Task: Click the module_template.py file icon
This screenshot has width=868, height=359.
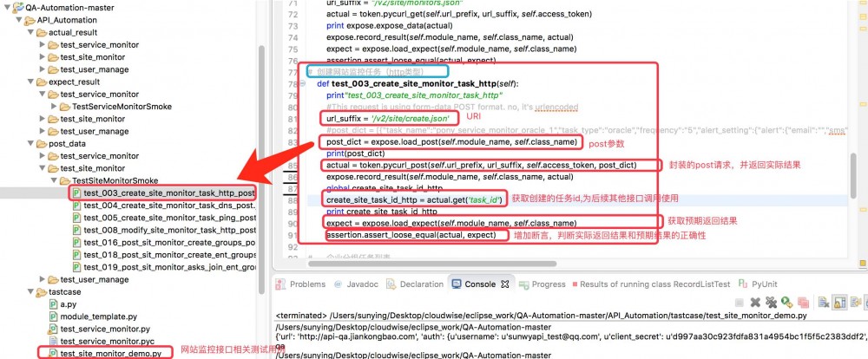Action: click(54, 317)
